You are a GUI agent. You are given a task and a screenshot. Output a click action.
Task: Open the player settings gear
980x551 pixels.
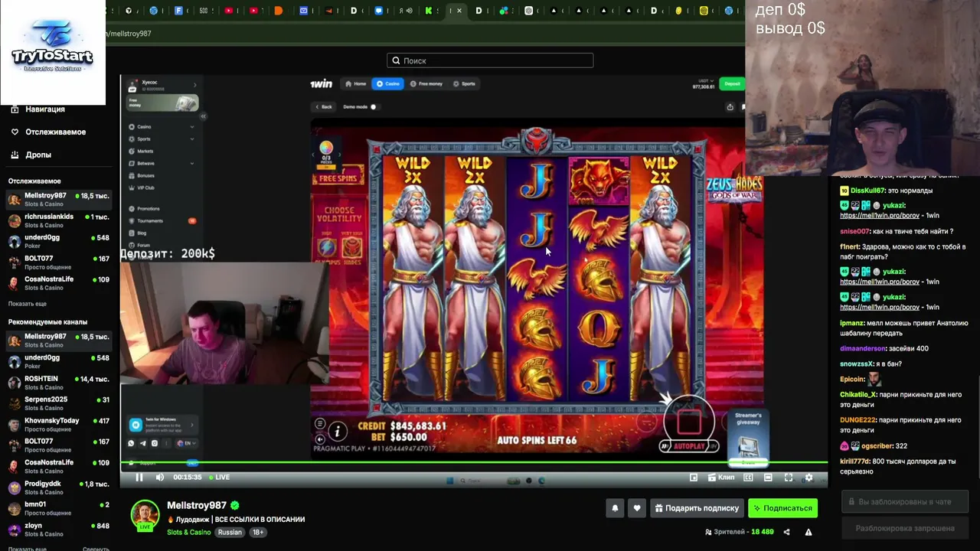tap(808, 478)
